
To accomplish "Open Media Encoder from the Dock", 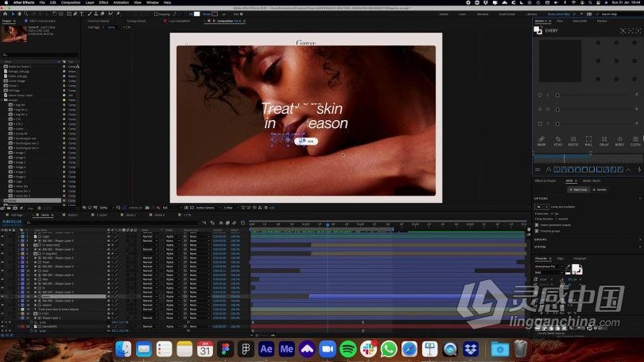I will point(287,348).
